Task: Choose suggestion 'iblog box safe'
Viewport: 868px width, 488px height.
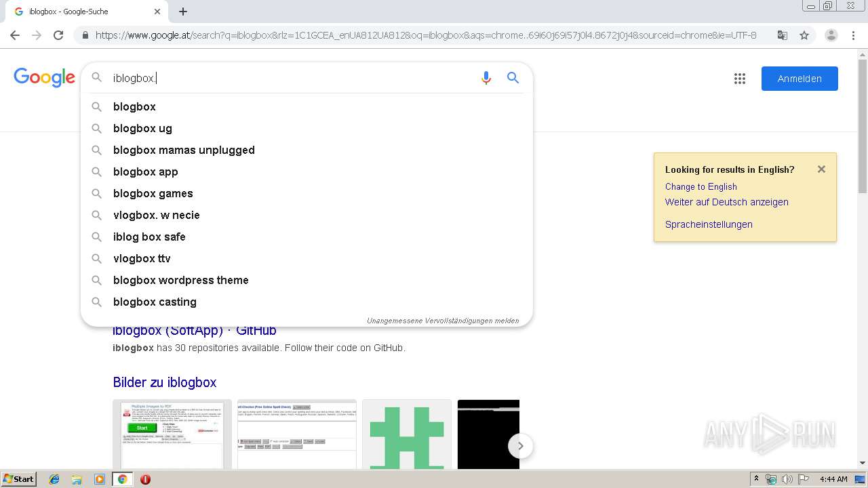Action: (x=307, y=237)
